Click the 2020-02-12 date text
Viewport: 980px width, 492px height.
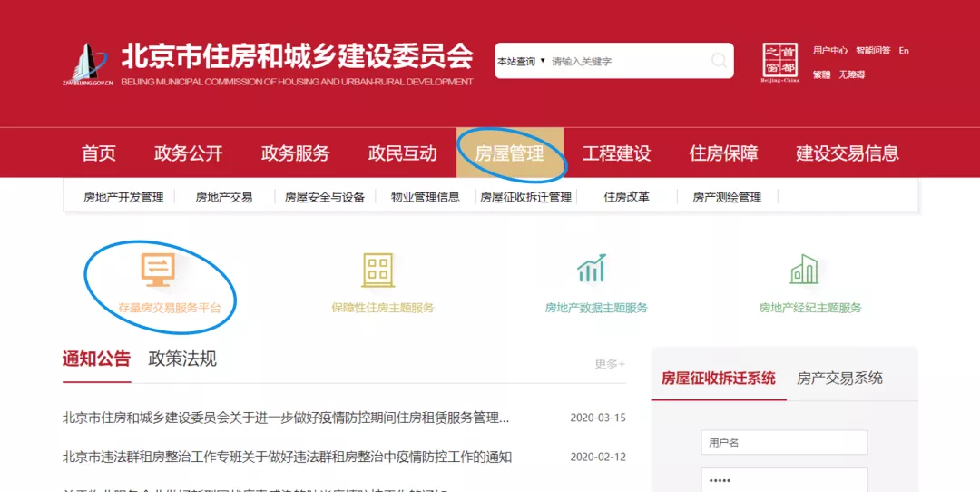click(x=597, y=457)
